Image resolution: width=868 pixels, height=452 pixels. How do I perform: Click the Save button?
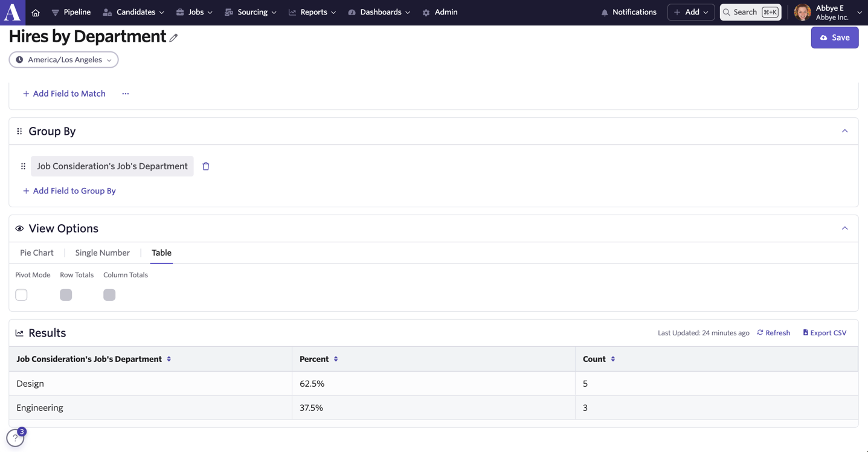[835, 37]
